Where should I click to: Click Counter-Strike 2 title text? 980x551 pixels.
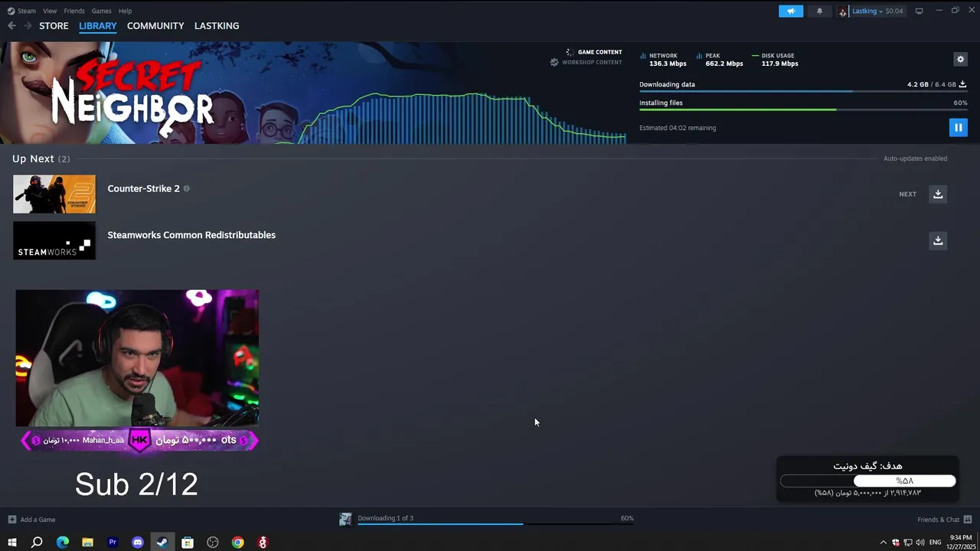tap(143, 188)
